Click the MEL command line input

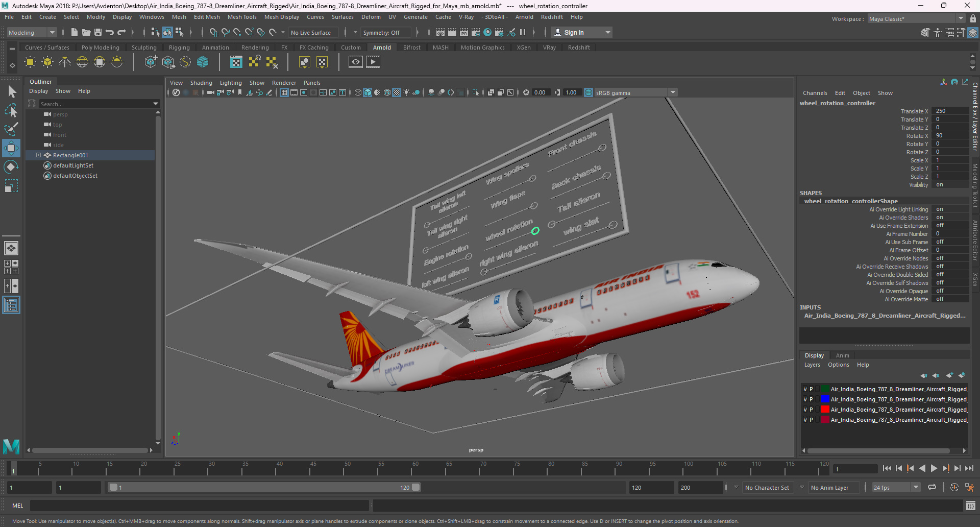point(199,506)
